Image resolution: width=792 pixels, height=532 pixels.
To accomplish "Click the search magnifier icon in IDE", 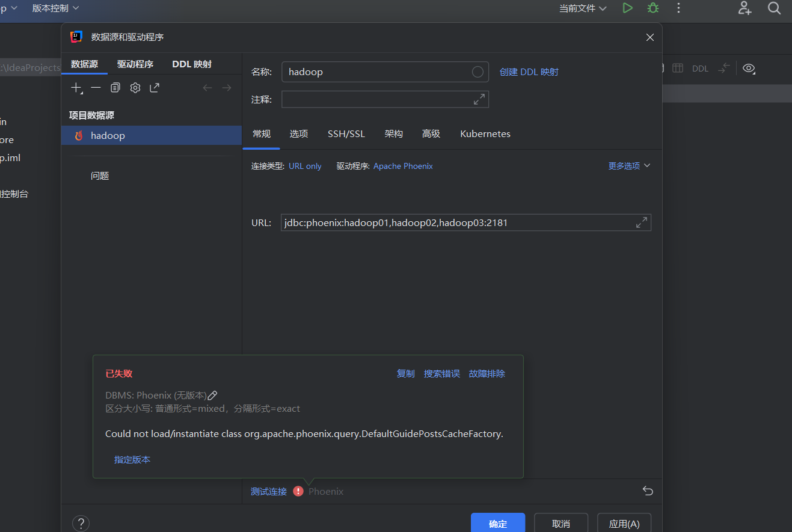I will coord(775,8).
